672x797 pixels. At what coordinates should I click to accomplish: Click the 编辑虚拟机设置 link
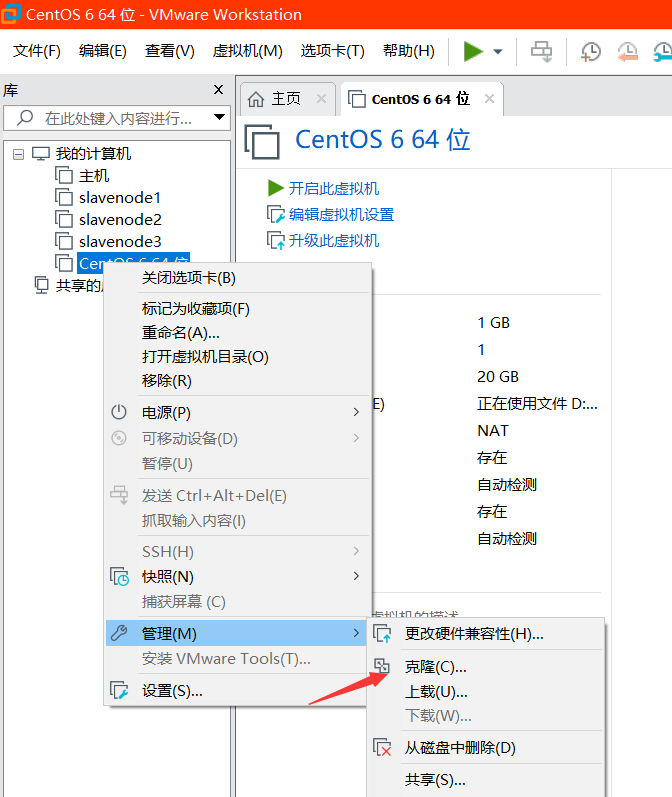click(341, 214)
